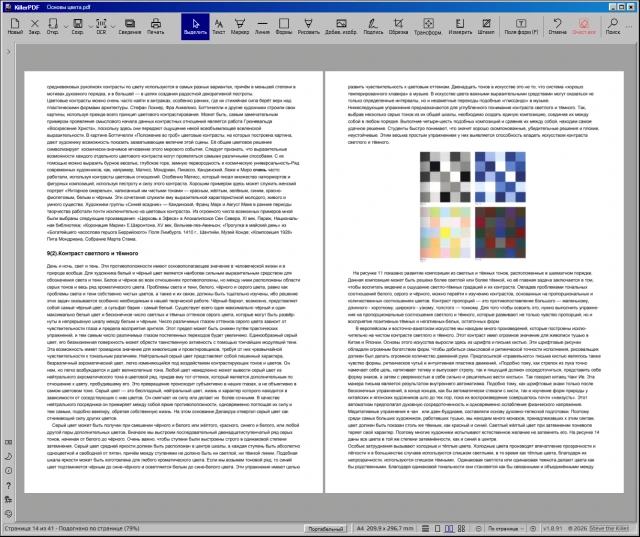The width and height of the screenshot is (640, 537).
Task: Choose the Рисовать drawing tool
Action: [309, 27]
